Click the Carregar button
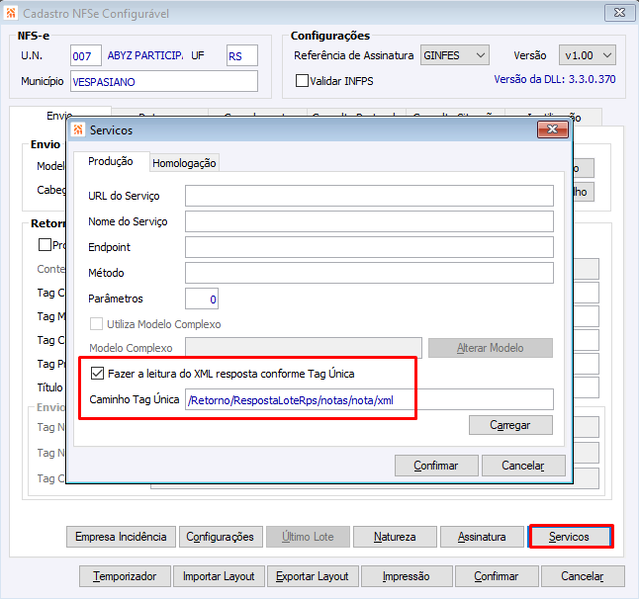 (x=510, y=425)
